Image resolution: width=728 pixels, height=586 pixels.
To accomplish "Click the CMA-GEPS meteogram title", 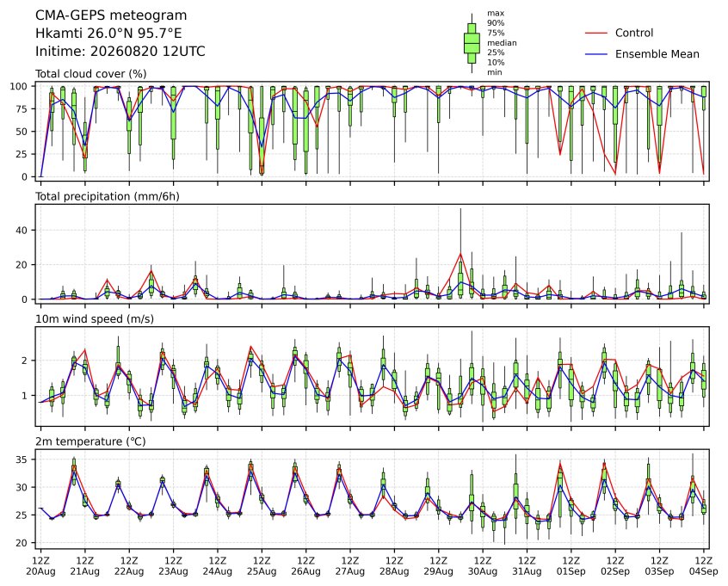I will [111, 15].
